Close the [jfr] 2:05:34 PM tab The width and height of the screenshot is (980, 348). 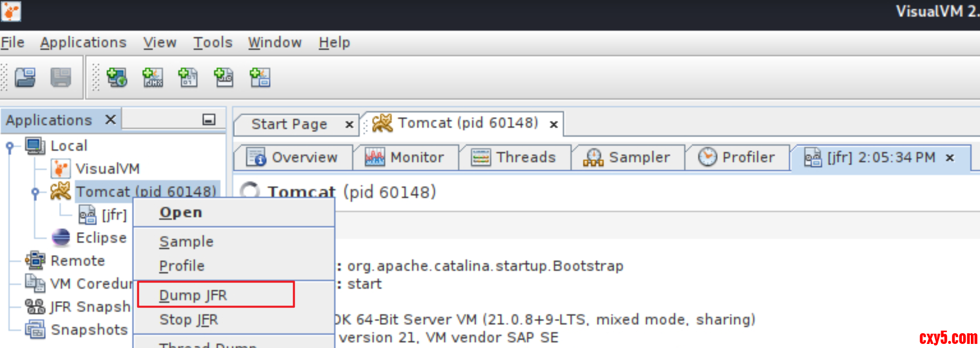pyautogui.click(x=950, y=158)
